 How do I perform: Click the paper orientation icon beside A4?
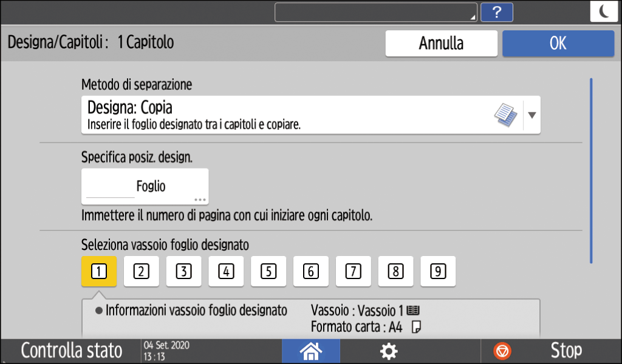[x=416, y=327]
